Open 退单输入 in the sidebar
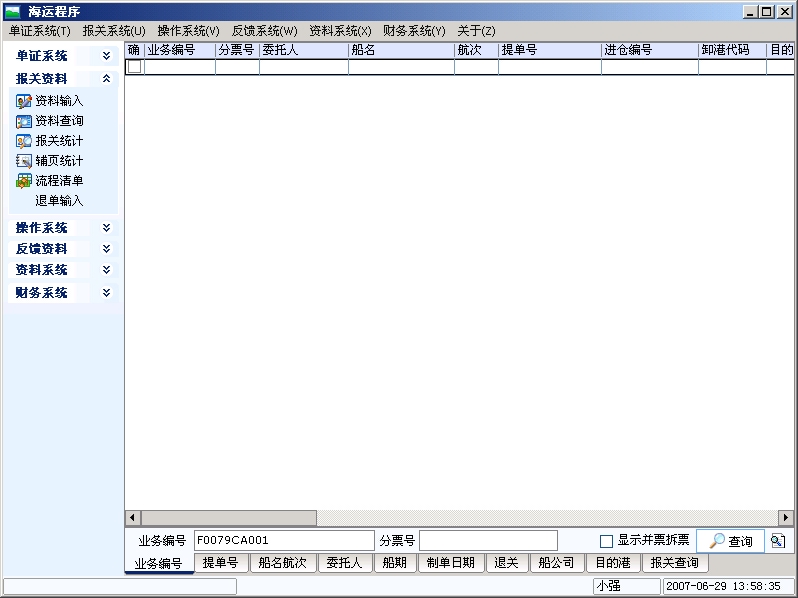Viewport: 798px width, 598px height. [59, 201]
